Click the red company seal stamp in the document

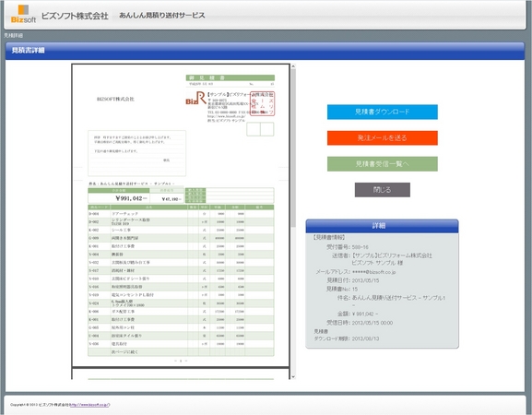pyautogui.click(x=262, y=103)
